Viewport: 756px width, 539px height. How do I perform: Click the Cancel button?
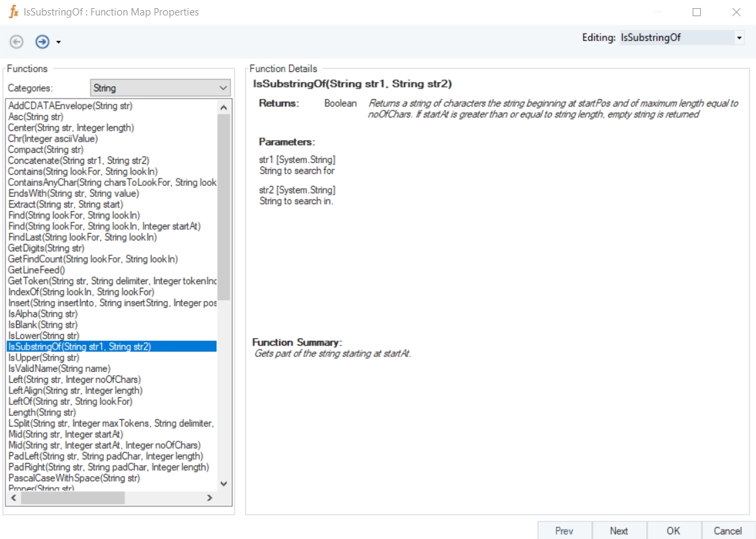[728, 530]
